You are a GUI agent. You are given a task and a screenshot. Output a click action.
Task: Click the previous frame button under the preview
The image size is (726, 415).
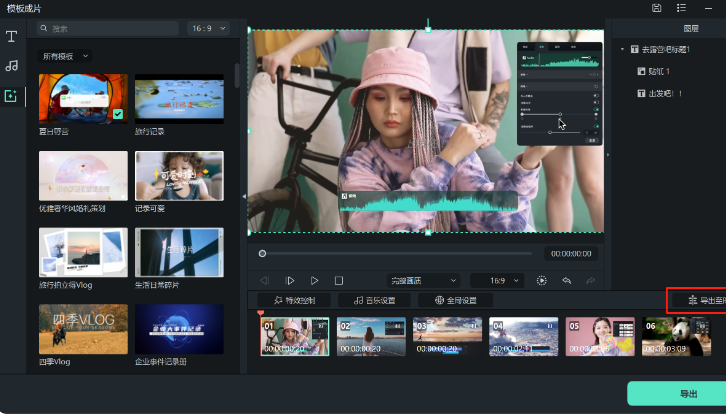tap(265, 281)
